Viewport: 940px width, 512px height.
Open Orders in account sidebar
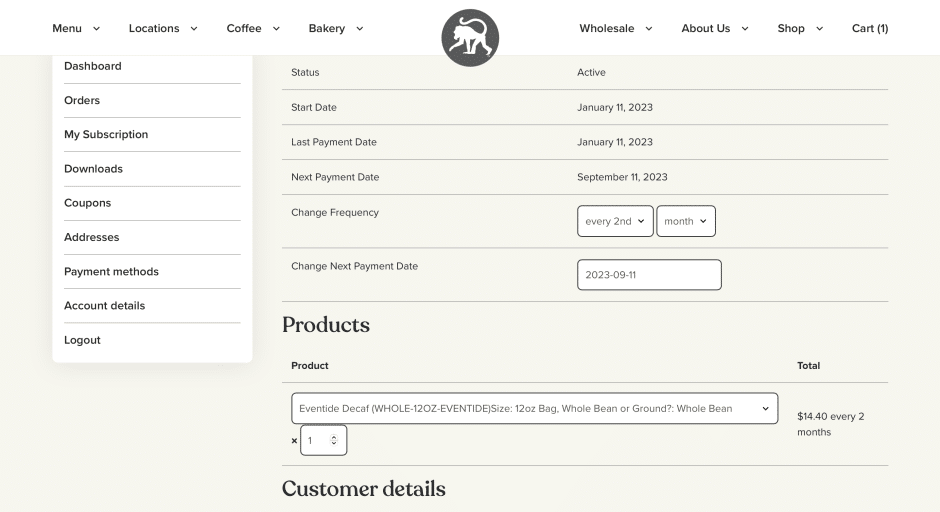click(82, 100)
